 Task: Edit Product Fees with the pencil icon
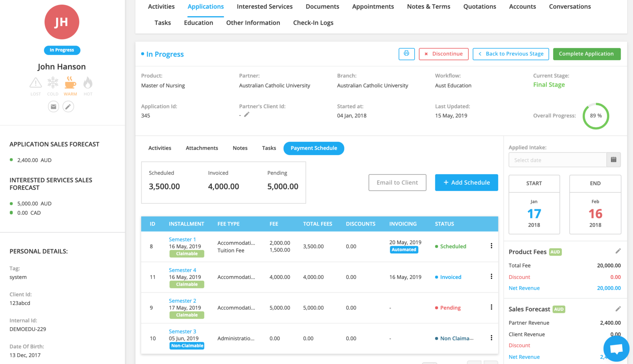pyautogui.click(x=618, y=250)
